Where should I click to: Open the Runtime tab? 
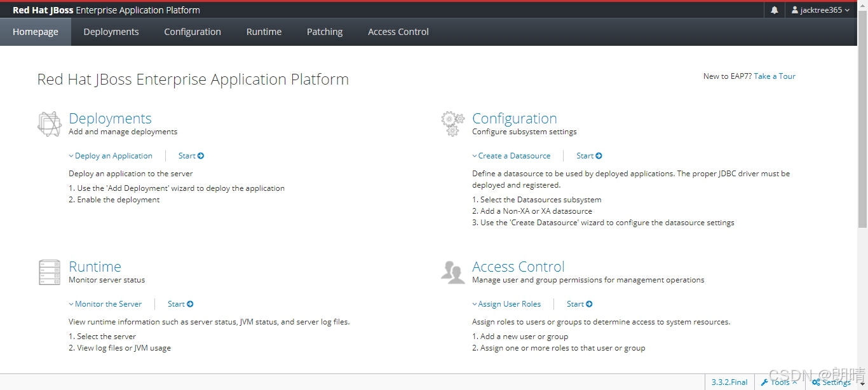point(264,32)
